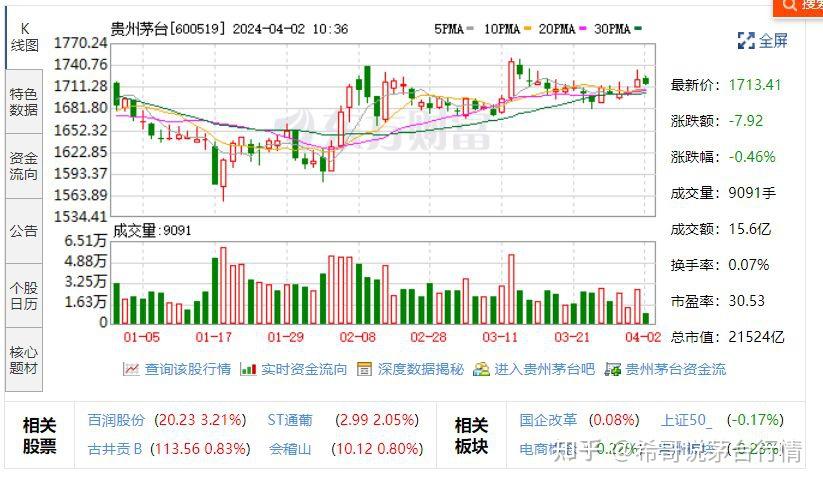Viewport: 823px width, 484px height.
Task: Open the 实时资金流向 link
Action: [x=304, y=369]
